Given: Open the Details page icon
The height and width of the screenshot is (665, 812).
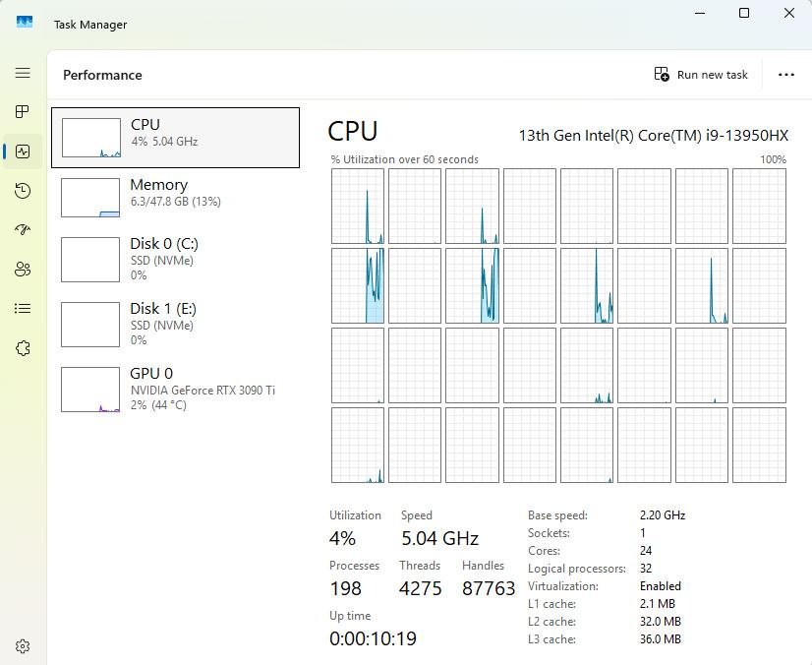Looking at the screenshot, I should point(23,309).
